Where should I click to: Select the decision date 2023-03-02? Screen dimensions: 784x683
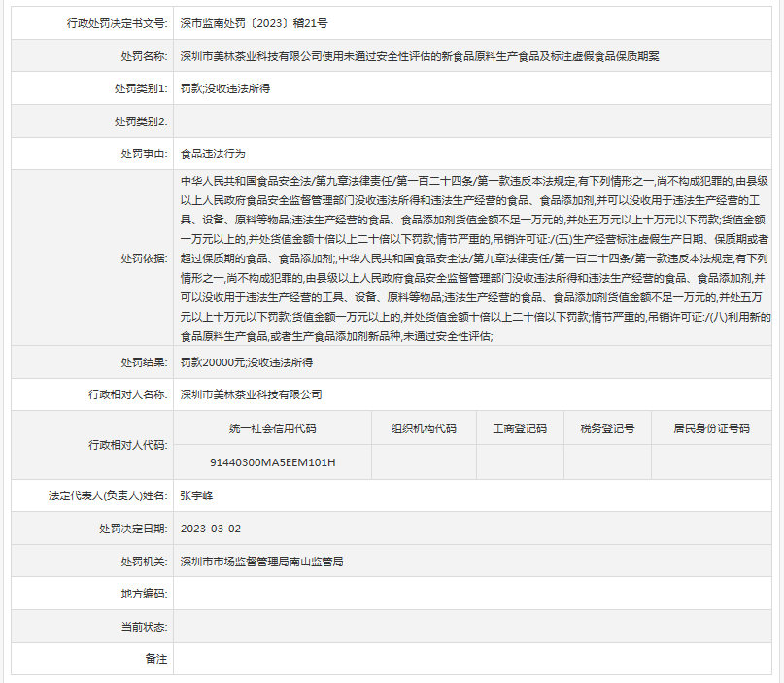(211, 529)
